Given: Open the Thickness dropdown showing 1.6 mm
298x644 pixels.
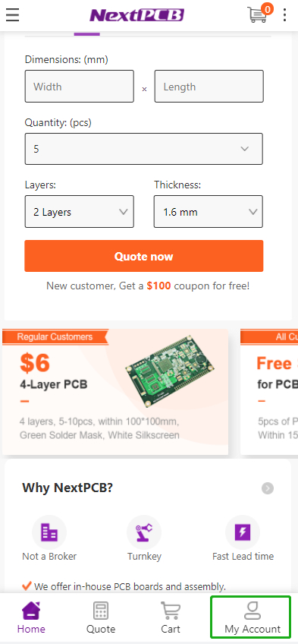Looking at the screenshot, I should (209, 212).
